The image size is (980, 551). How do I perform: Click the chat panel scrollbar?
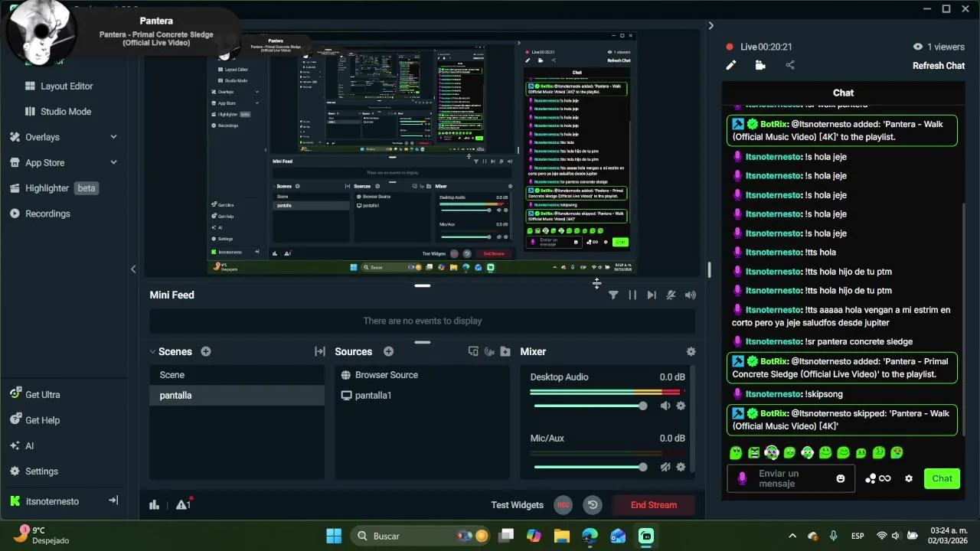963,318
